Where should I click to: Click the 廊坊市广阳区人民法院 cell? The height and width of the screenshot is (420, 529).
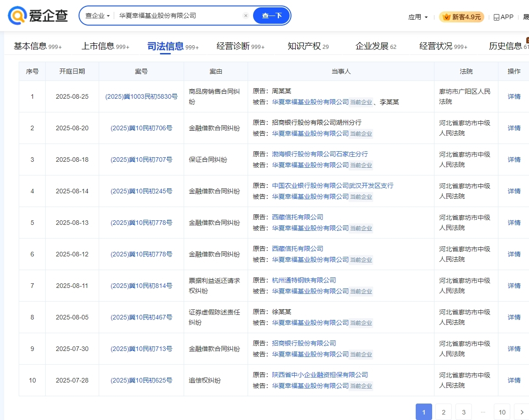[466, 96]
